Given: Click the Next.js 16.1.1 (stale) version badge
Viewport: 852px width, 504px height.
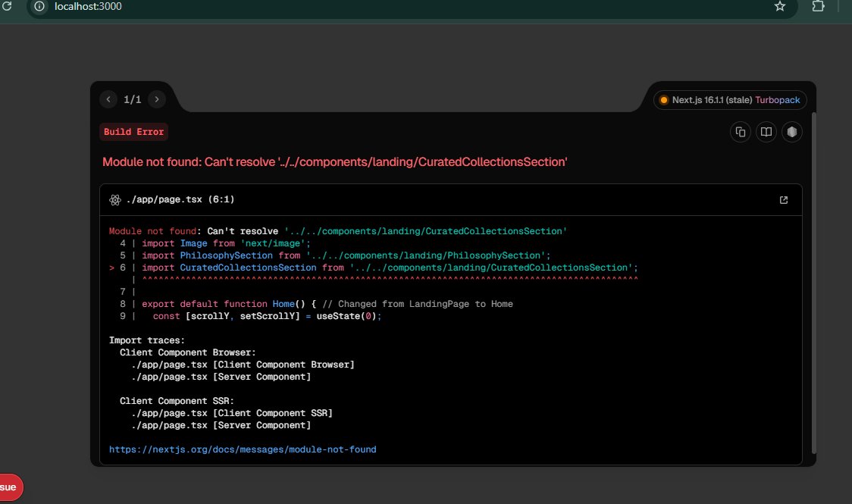Looking at the screenshot, I should [x=711, y=100].
